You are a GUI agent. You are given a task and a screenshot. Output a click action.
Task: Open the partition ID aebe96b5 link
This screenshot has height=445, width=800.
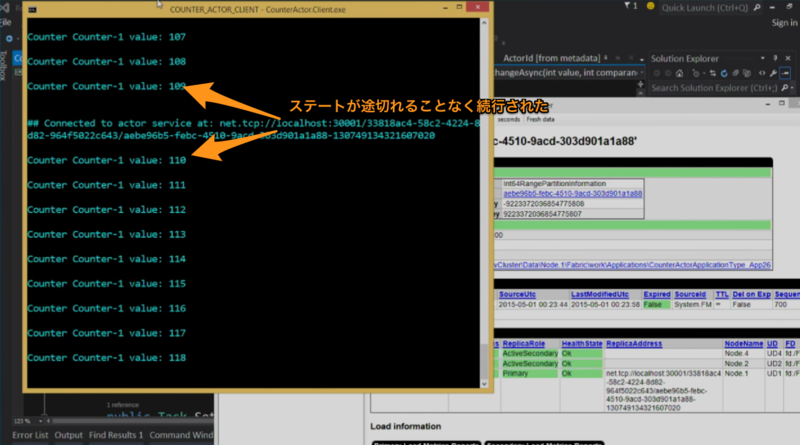pyautogui.click(x=572, y=193)
